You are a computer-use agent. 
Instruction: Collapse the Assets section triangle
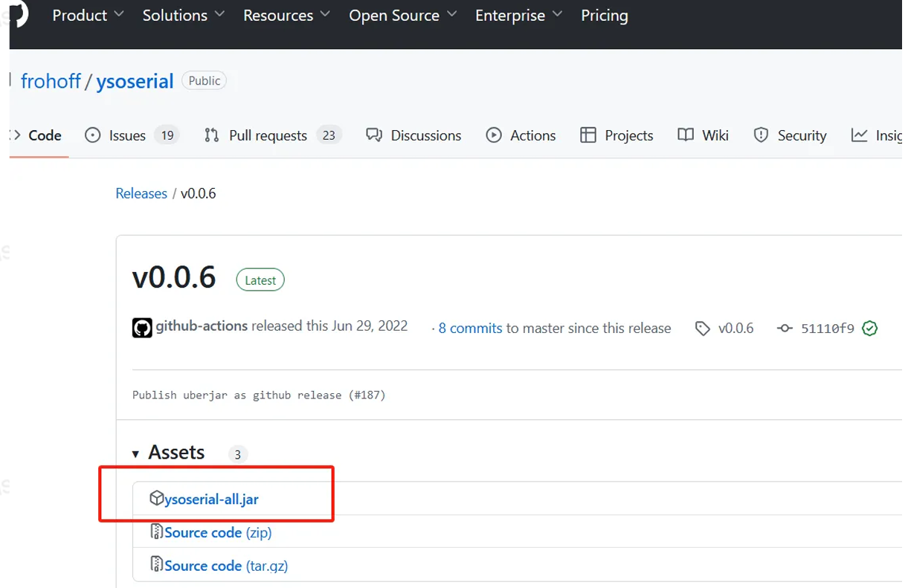click(135, 453)
